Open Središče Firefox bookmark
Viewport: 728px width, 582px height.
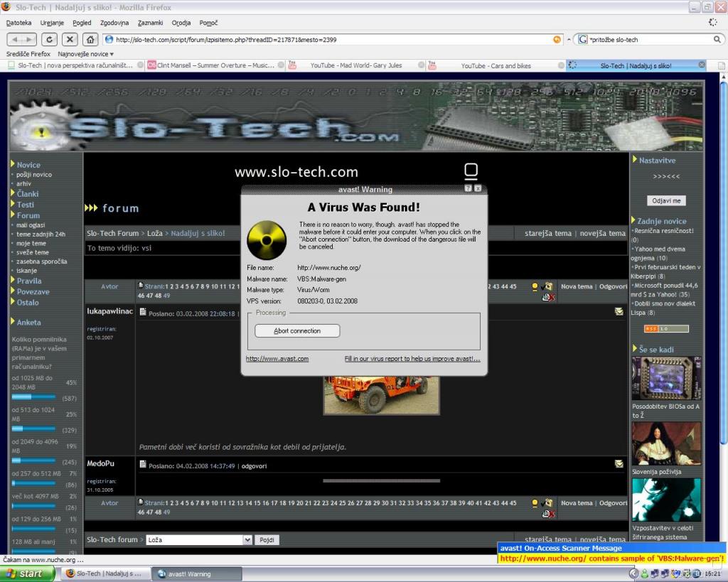(28, 54)
